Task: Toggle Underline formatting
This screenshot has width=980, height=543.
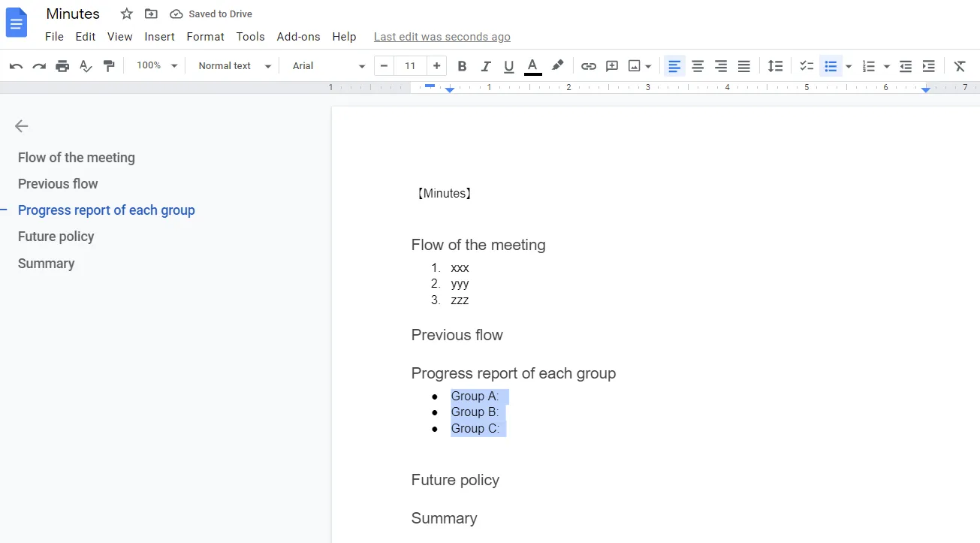Action: 508,66
